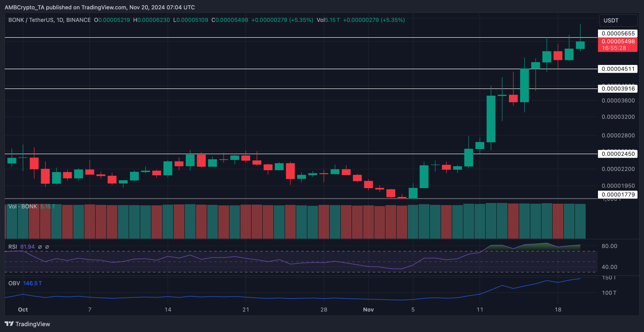Screen dimensions: 644x332
Task: Click the 21 date label on time axis
Action: coord(246,310)
